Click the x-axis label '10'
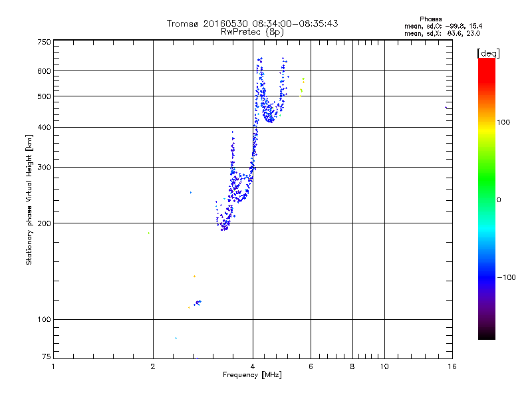Viewport: 532px width, 399px height. [x=384, y=366]
